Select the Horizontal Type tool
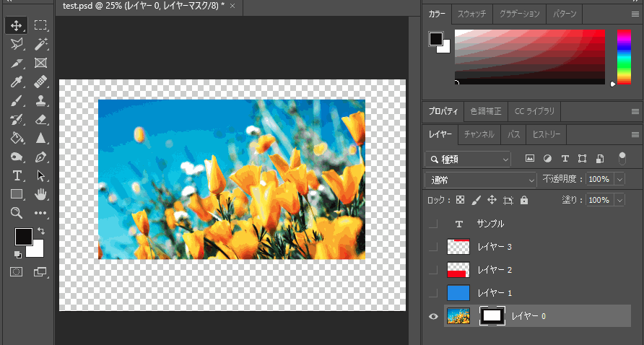This screenshot has width=644, height=345. coord(16,176)
